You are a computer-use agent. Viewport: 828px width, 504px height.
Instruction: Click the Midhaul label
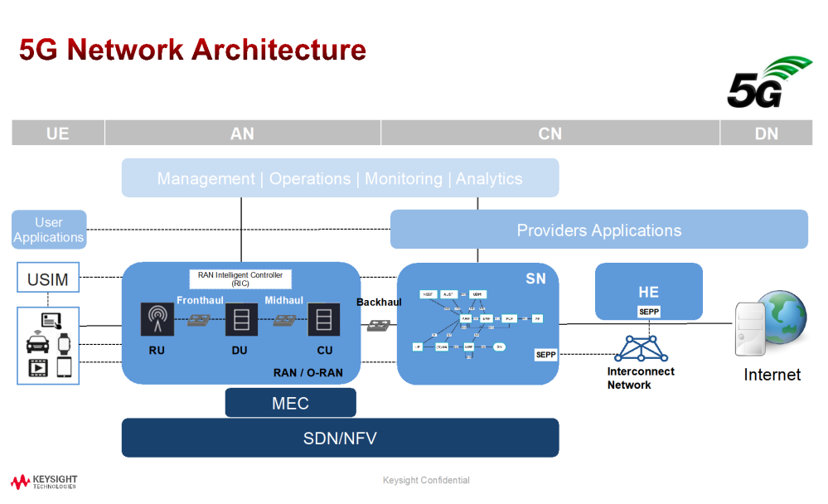pos(284,300)
